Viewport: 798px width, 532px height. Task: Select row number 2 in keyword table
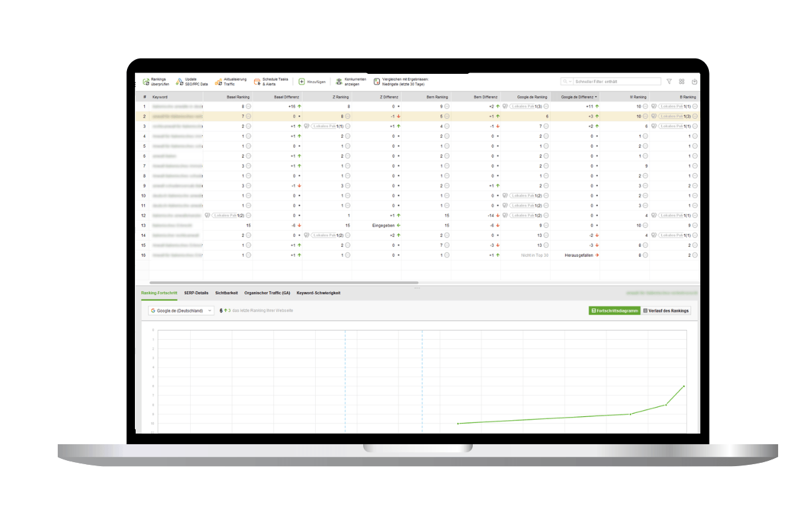[144, 116]
